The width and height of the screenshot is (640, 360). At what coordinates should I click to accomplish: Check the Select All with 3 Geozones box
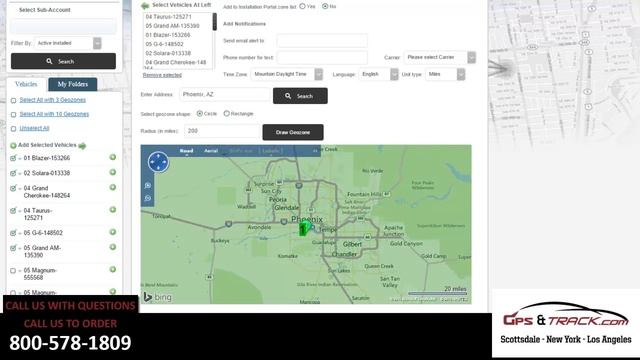[13, 100]
